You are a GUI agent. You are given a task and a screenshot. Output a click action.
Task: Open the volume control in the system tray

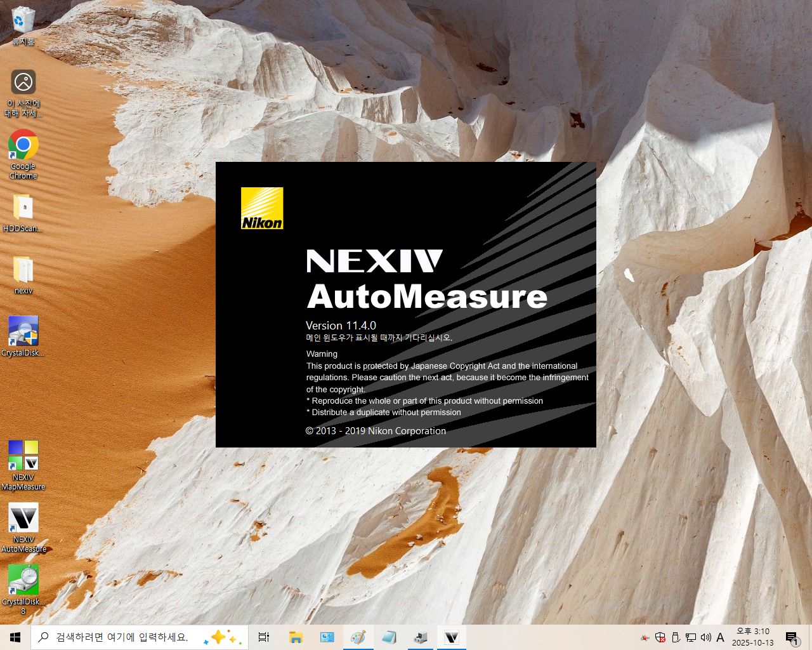(705, 637)
